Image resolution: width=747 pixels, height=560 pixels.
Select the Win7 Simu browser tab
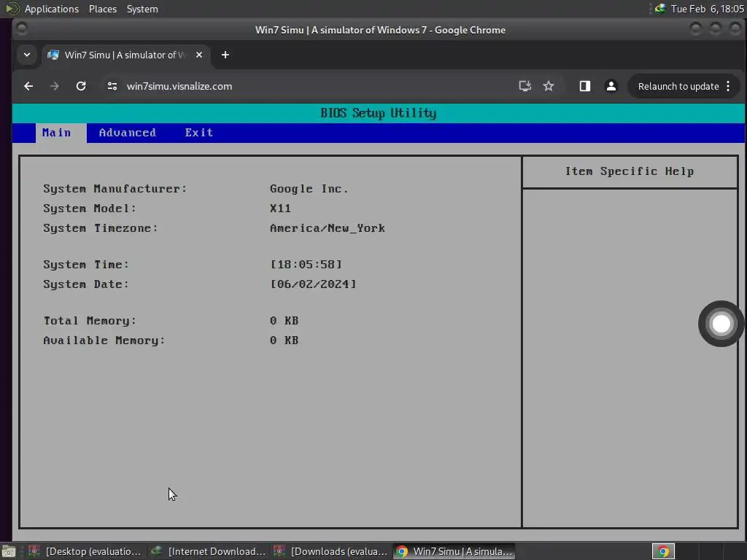tap(125, 55)
